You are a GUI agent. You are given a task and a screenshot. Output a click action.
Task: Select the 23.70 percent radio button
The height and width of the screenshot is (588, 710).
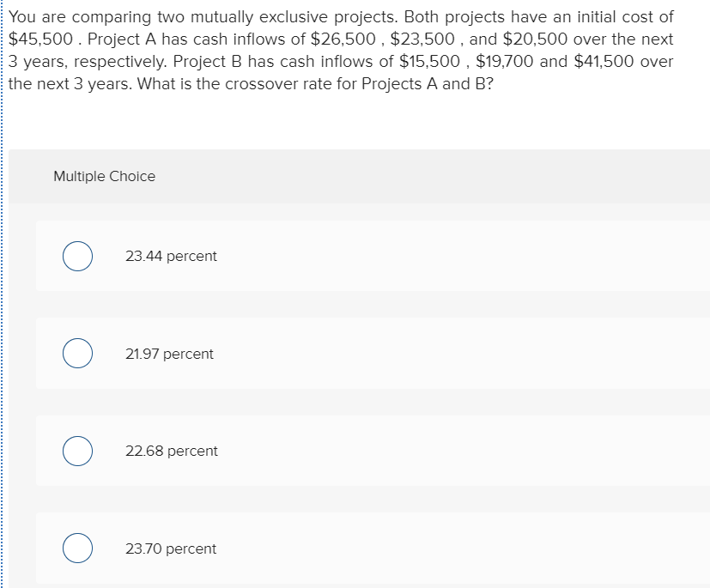[x=77, y=548]
